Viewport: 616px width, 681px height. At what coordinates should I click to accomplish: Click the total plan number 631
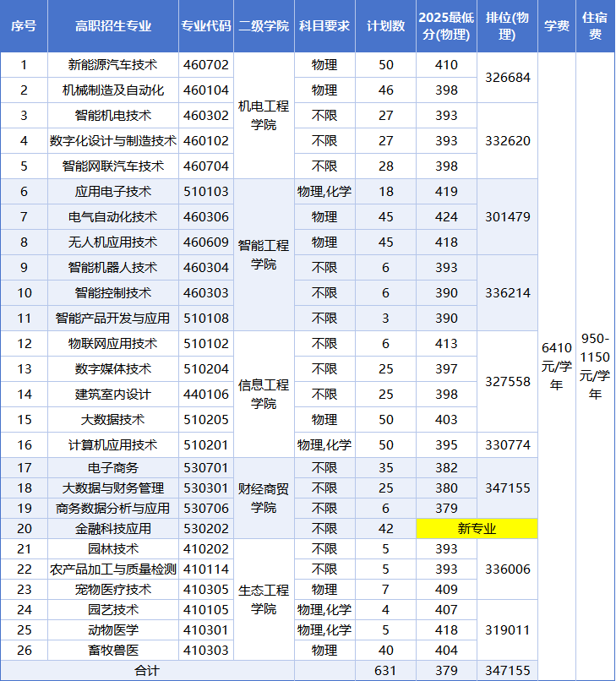386,671
